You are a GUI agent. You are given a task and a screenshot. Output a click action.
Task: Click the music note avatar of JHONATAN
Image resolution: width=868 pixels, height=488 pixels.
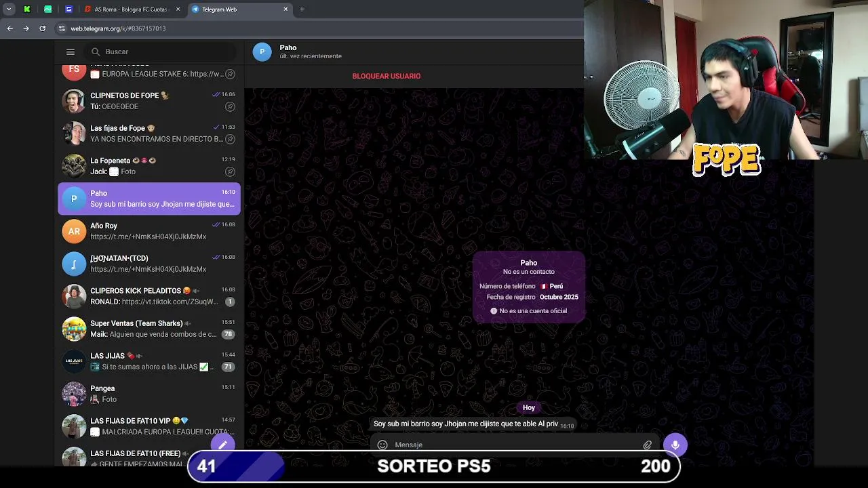click(x=74, y=264)
